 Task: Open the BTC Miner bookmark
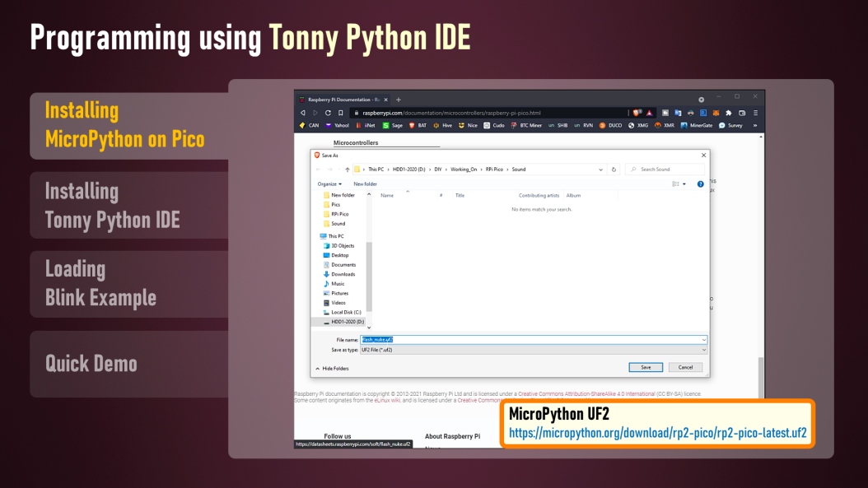click(526, 126)
